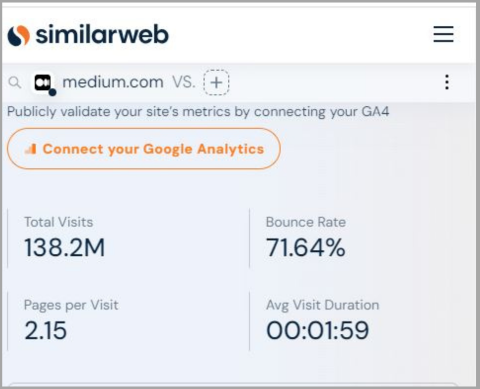
Task: Click the Total Visits label
Action: tap(58, 222)
